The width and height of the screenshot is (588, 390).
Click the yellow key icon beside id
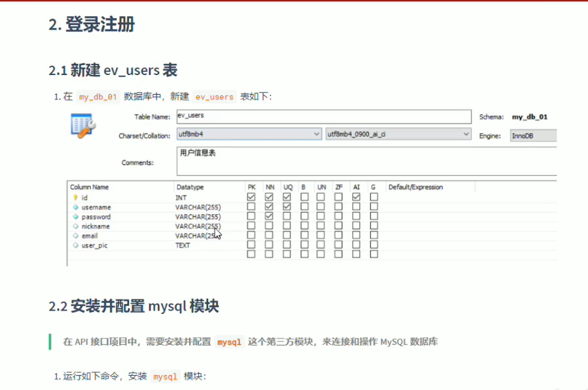76,198
